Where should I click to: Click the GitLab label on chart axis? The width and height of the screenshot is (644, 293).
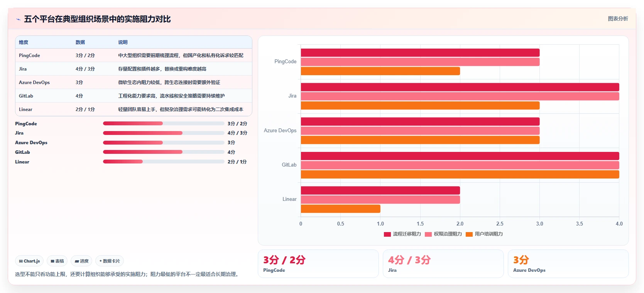[x=289, y=165]
